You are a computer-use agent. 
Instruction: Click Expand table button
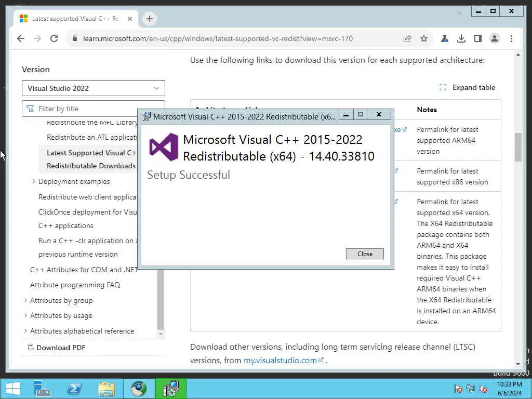point(467,87)
